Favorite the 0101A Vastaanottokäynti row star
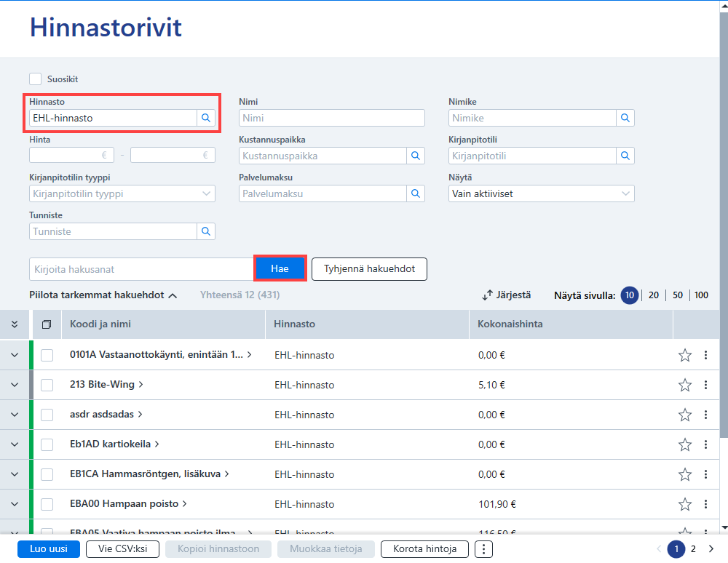The width and height of the screenshot is (728, 563). (685, 355)
